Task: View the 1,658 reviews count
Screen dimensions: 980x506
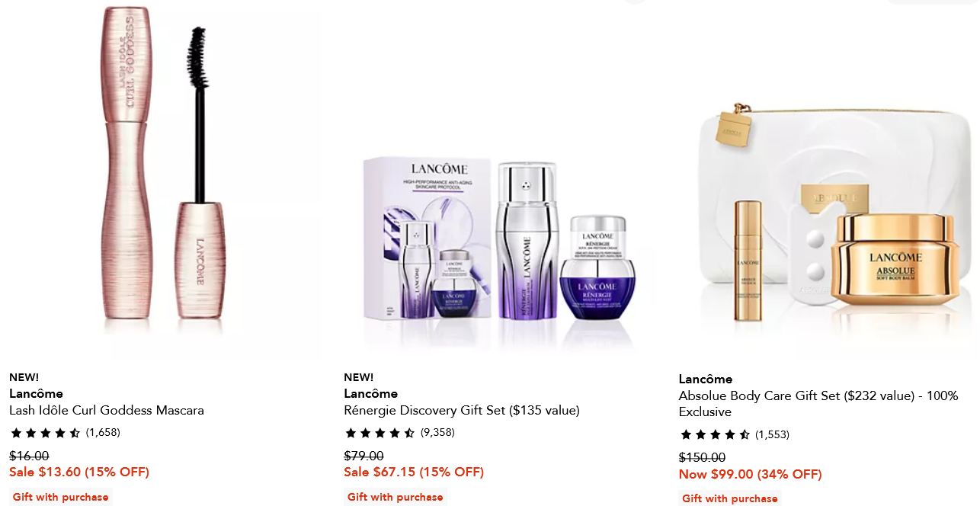Action: click(103, 432)
